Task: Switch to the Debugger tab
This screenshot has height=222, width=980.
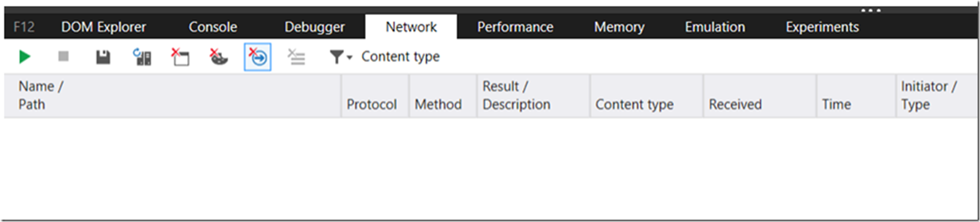Action: (315, 27)
